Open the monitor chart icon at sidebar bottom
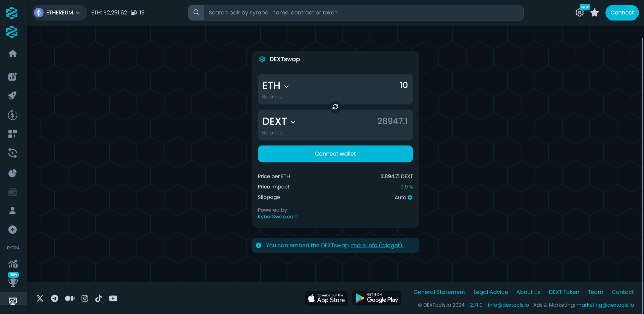 point(13,301)
